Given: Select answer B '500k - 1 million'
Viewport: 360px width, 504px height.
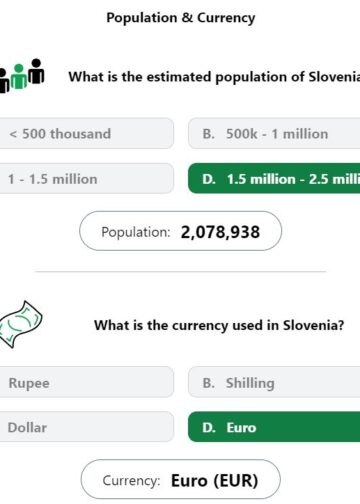Looking at the screenshot, I should point(274,133).
